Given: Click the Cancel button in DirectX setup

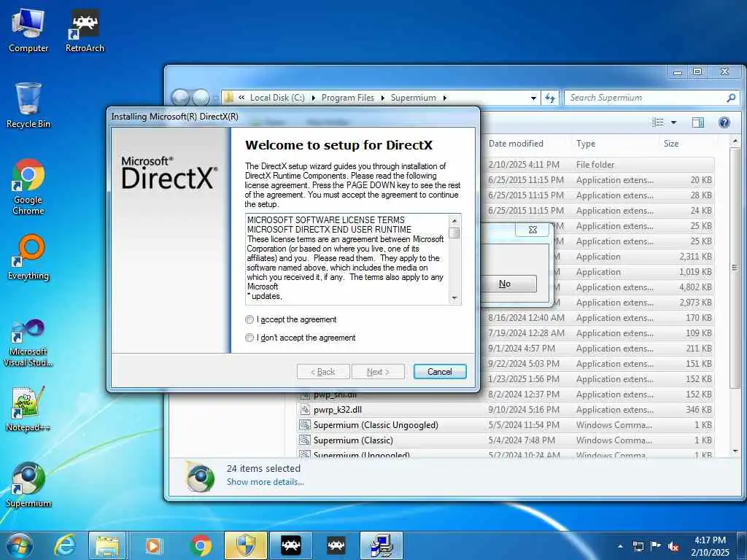Looking at the screenshot, I should click(440, 371).
